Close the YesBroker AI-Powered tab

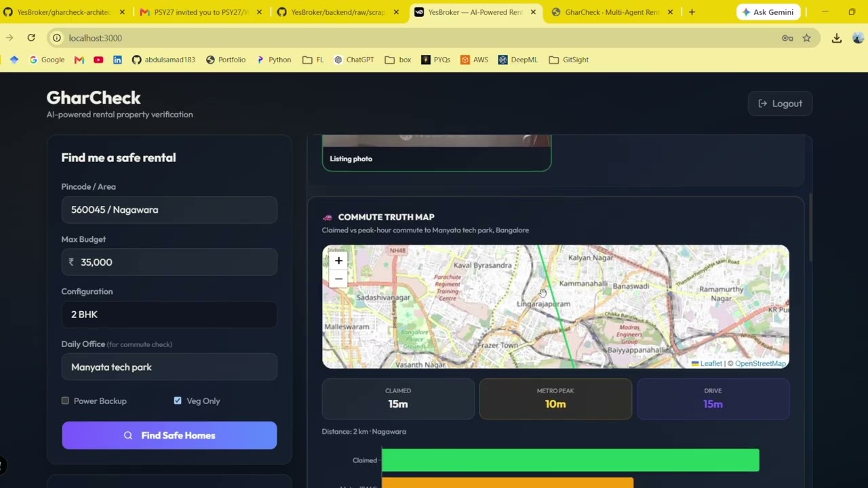point(533,12)
